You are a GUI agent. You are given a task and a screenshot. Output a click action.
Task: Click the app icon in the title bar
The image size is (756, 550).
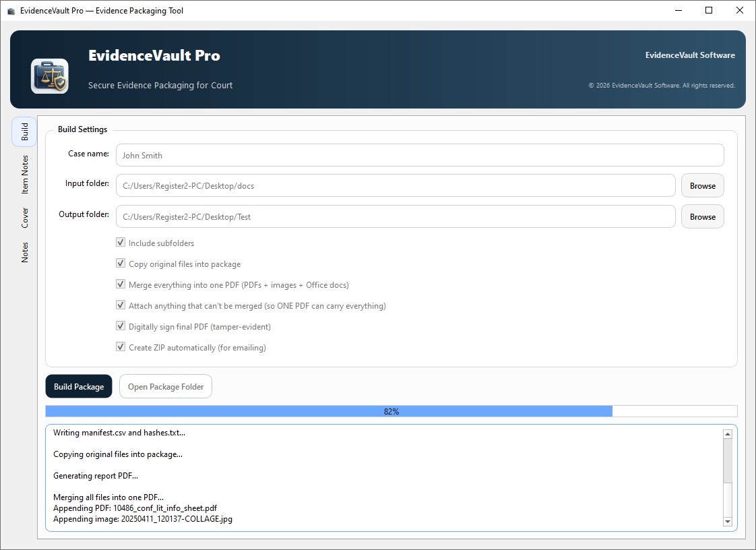point(11,10)
